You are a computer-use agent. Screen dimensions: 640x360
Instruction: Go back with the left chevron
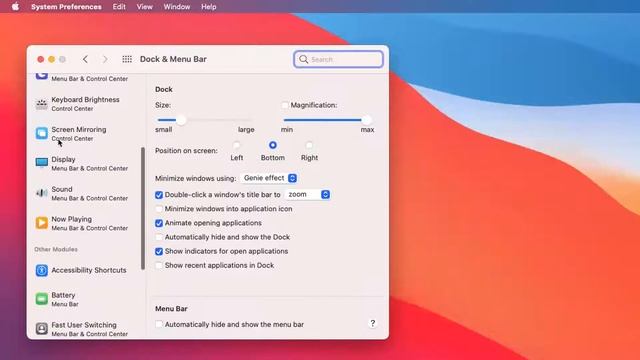(85, 59)
